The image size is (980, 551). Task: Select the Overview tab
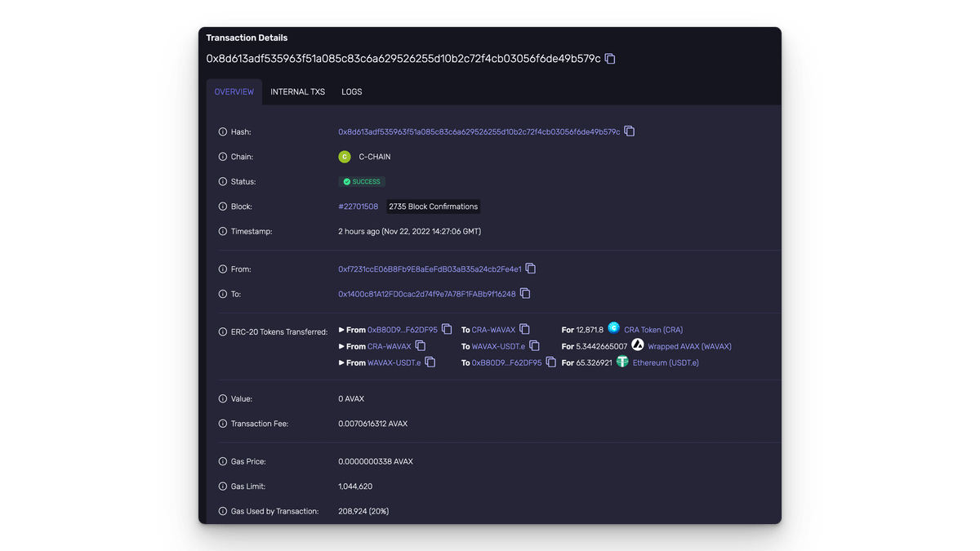(x=234, y=92)
